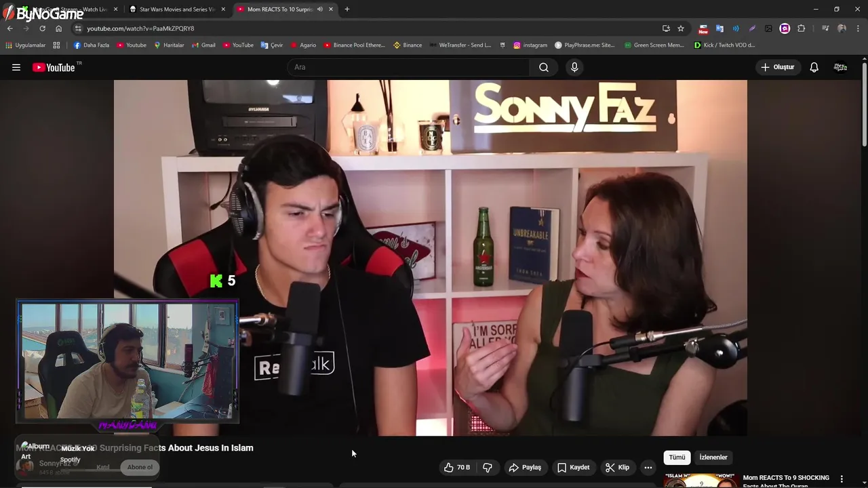Viewport: 868px width, 488px height.
Task: Open the Çevir translate bookmark
Action: [x=272, y=45]
